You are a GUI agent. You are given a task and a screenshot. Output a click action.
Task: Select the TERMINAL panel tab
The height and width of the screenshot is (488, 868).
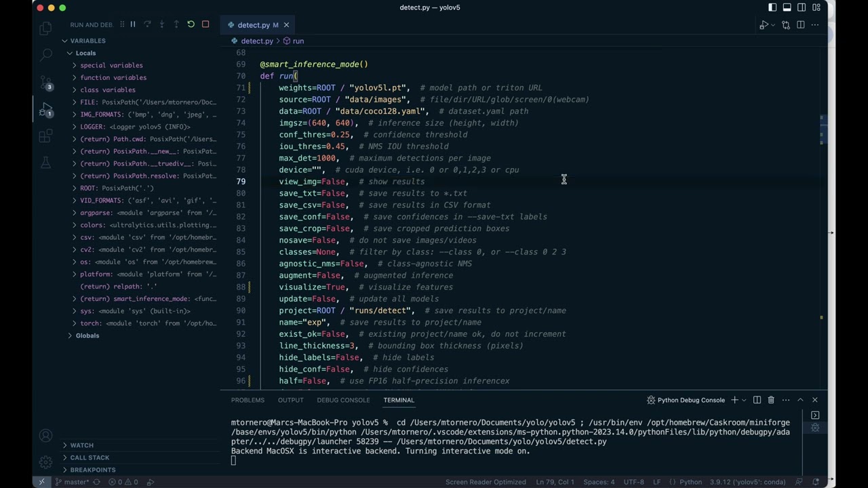pyautogui.click(x=399, y=400)
